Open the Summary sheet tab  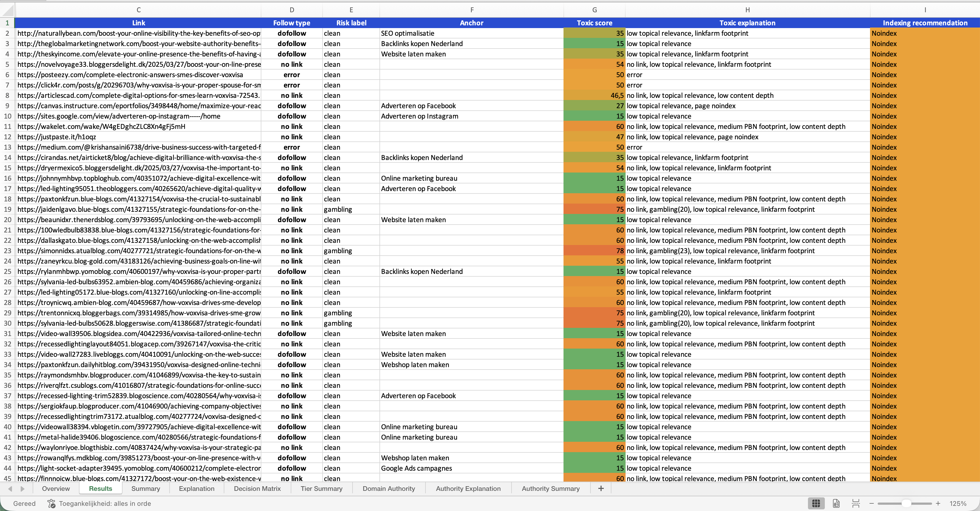point(145,489)
